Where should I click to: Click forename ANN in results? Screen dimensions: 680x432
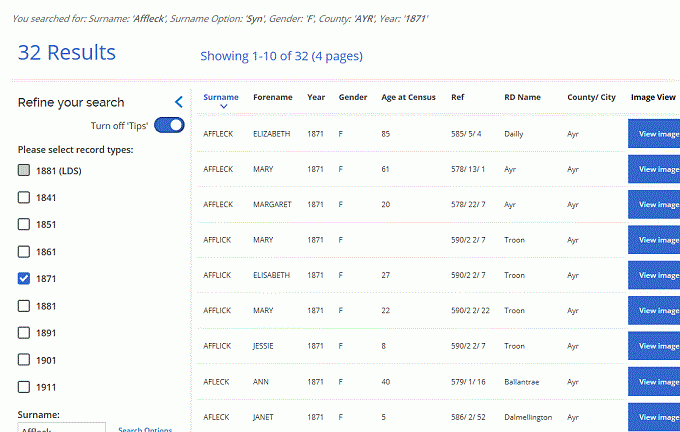[261, 382]
